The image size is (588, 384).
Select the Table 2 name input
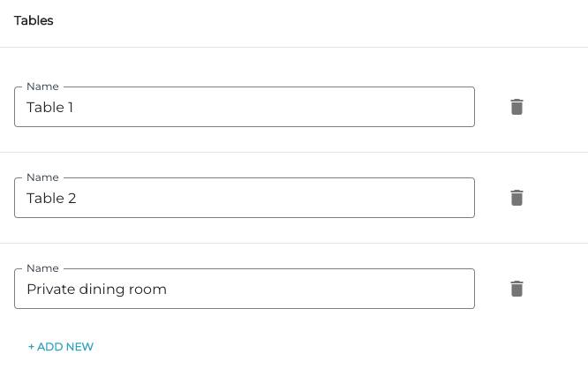pos(244,198)
